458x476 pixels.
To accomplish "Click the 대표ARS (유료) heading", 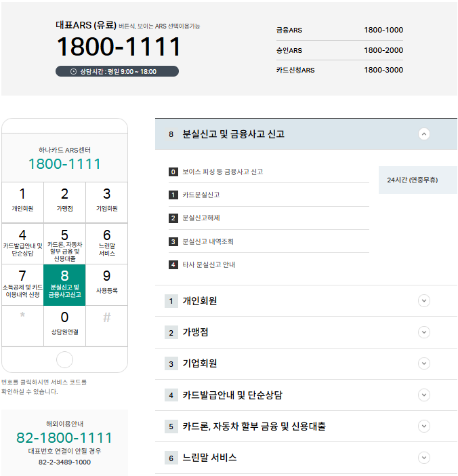I will click(86, 25).
